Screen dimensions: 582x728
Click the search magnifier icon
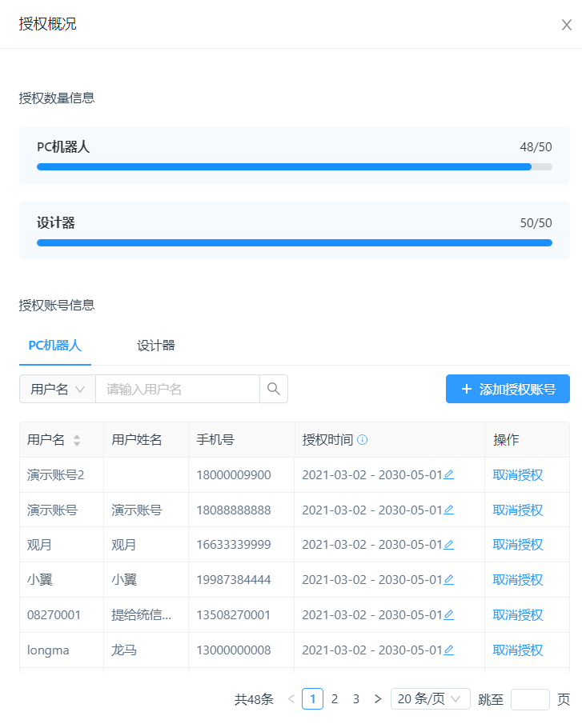pos(274,389)
